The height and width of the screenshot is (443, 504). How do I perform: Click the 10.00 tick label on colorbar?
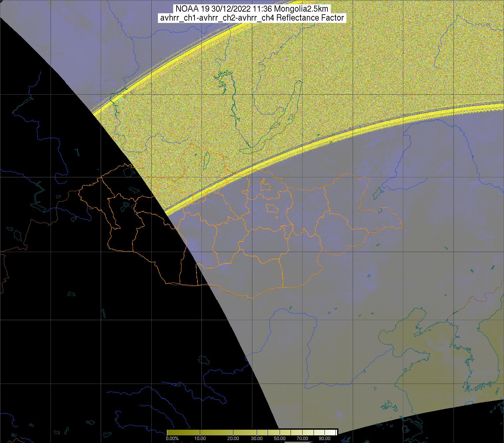[x=199, y=439]
